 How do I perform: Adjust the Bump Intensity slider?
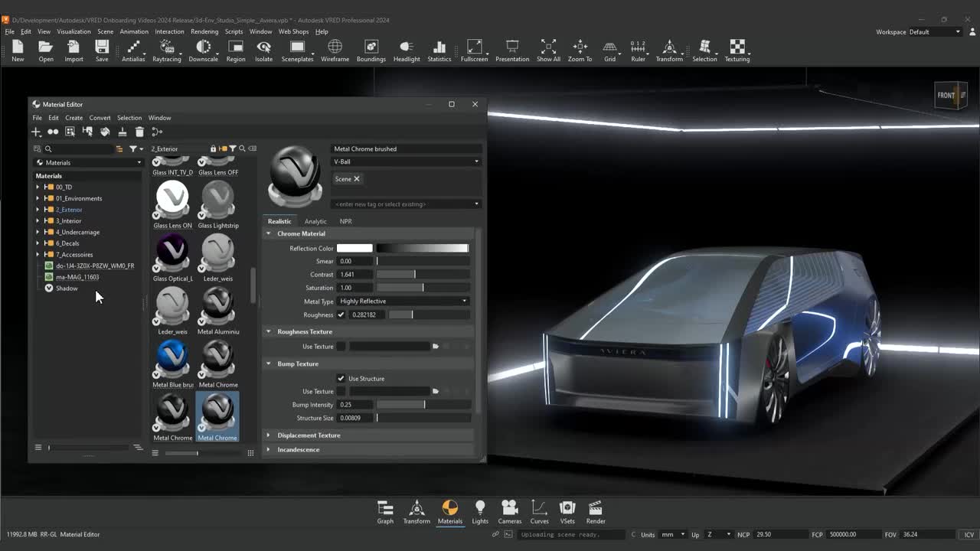pyautogui.click(x=422, y=405)
